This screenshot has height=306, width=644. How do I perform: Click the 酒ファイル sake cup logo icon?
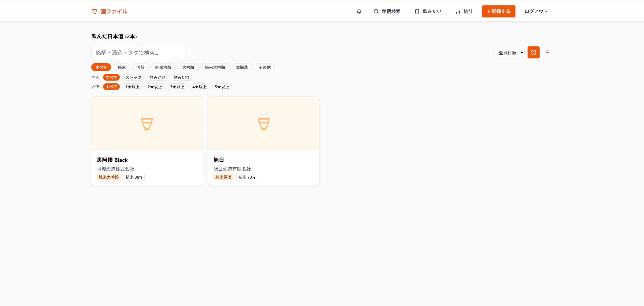[x=95, y=11]
